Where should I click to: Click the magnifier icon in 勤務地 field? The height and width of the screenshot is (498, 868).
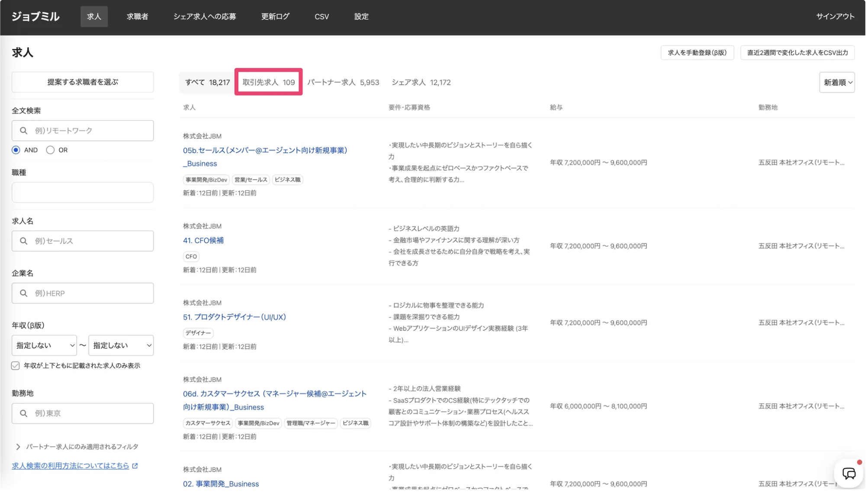click(x=24, y=414)
